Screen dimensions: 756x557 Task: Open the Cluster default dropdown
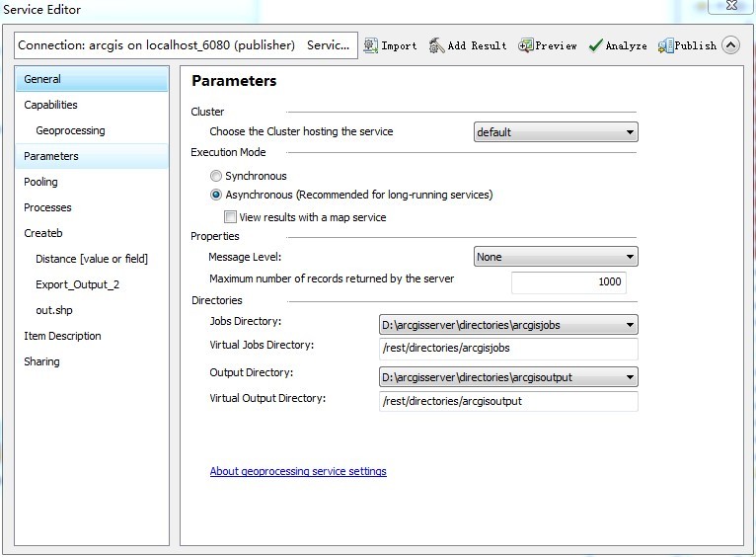pyautogui.click(x=556, y=132)
